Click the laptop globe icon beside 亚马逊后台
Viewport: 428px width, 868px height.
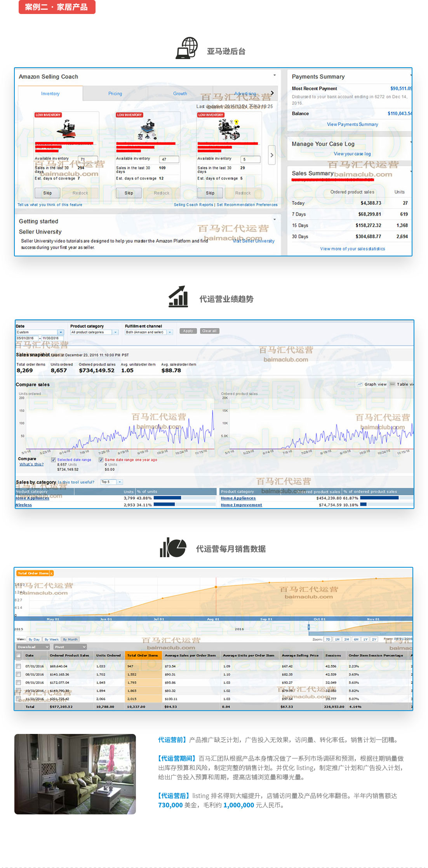click(x=187, y=49)
